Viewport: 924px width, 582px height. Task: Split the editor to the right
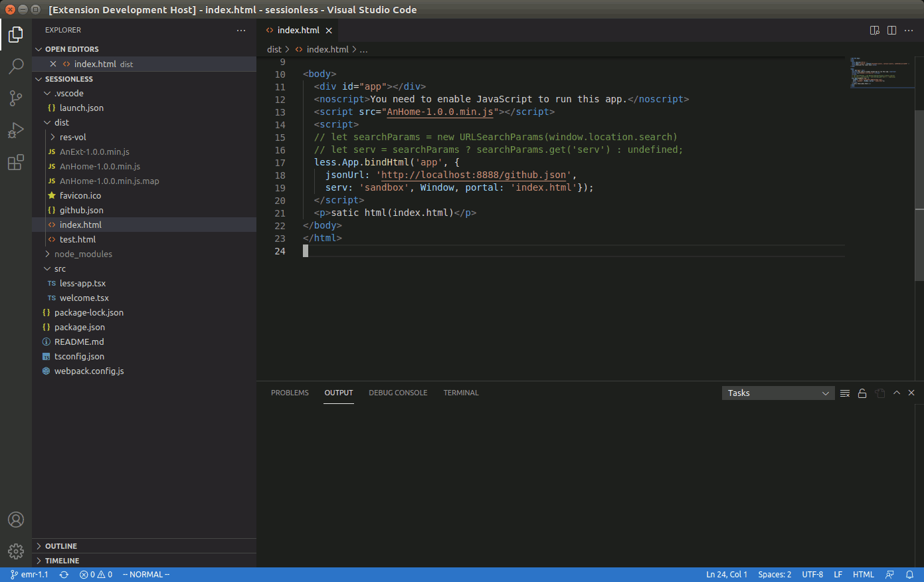(891, 31)
